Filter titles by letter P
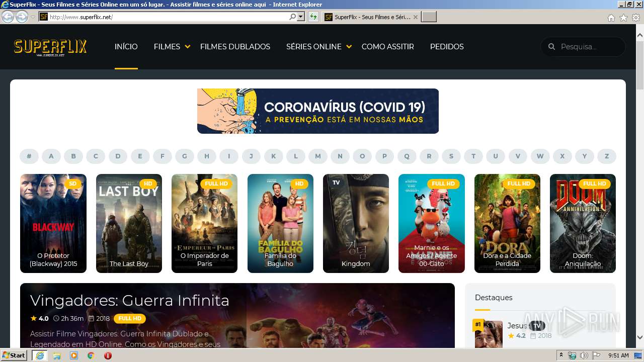 click(384, 156)
